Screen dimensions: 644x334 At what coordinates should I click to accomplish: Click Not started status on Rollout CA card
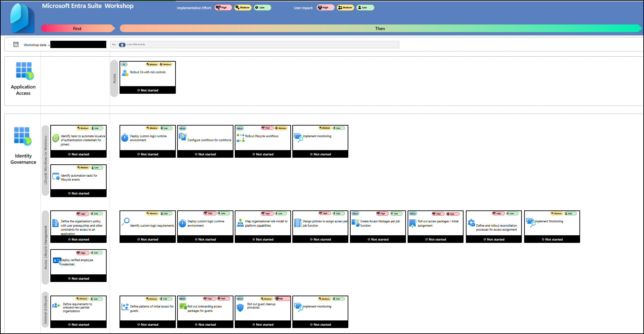coord(148,90)
